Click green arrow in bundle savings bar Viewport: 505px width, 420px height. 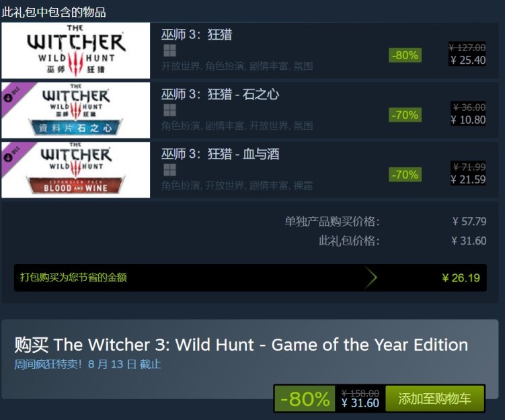click(x=371, y=278)
